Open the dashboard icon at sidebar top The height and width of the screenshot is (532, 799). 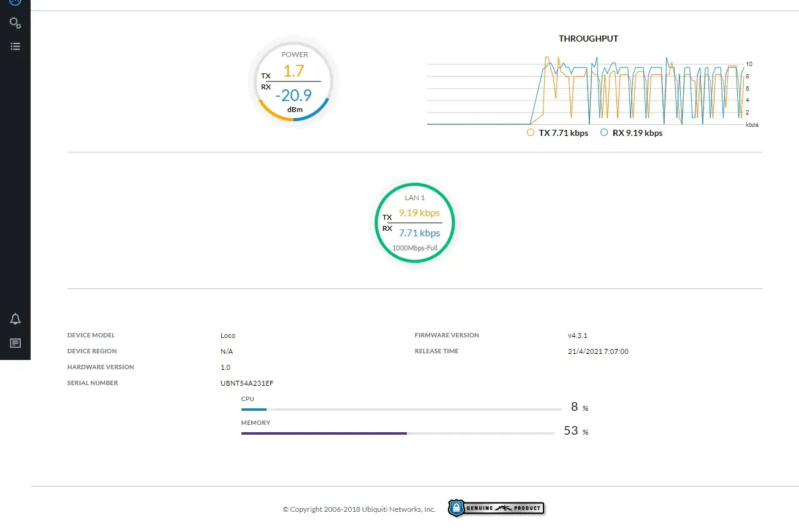(x=15, y=2)
